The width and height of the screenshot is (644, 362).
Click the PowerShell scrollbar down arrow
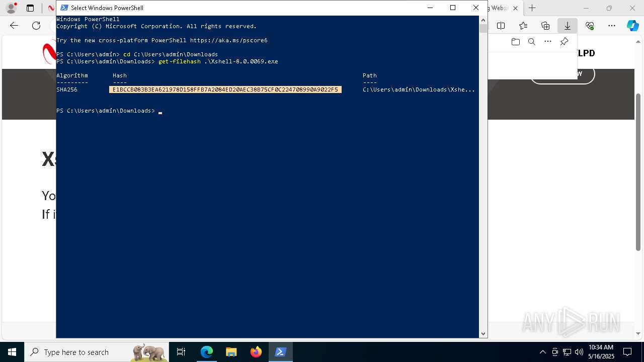point(483,334)
